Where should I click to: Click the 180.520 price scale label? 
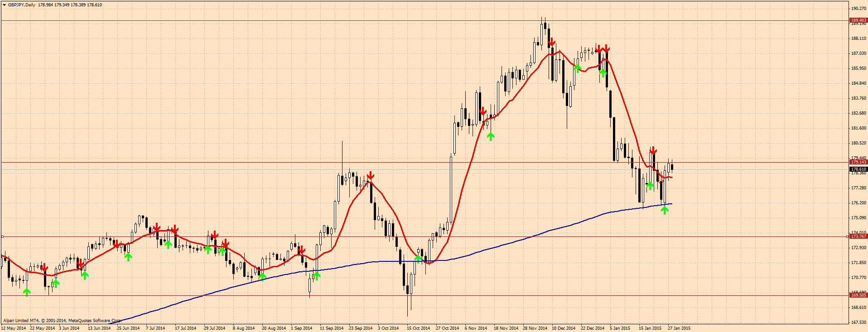[859, 143]
